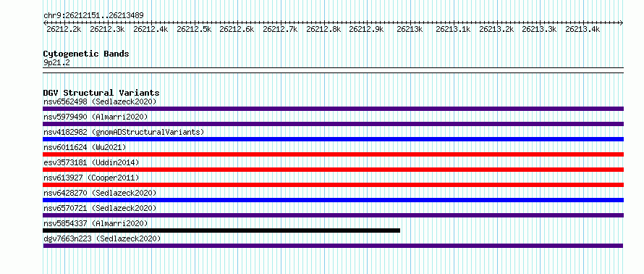Image resolution: width=644 pixels, height=274 pixels.
Task: Click the purple bar for dgv7663n223
Action: pyautogui.click(x=333, y=246)
